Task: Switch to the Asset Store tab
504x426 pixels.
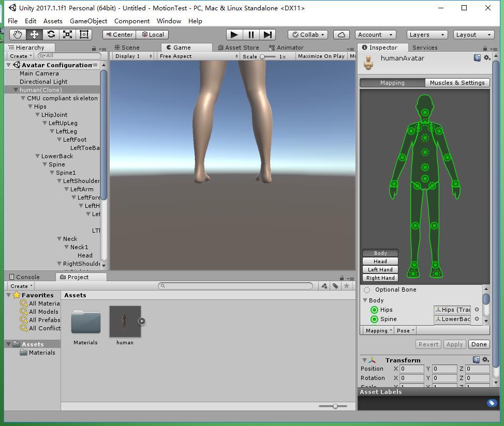Action: click(239, 48)
